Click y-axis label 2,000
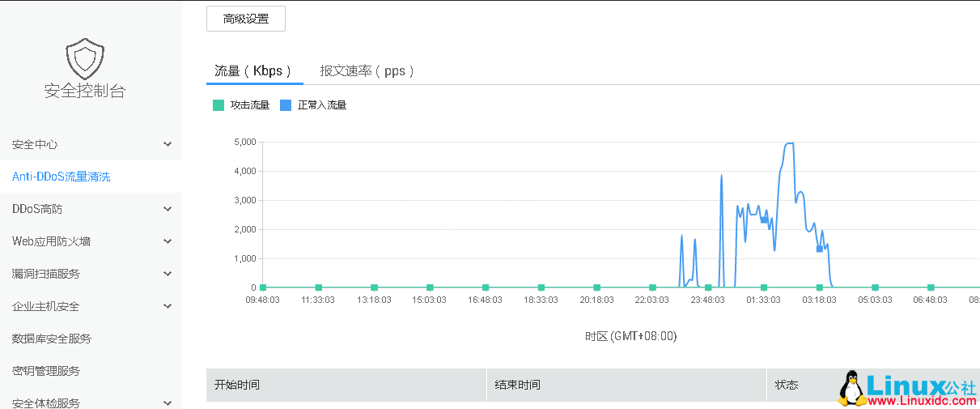Image resolution: width=980 pixels, height=409 pixels. (244, 229)
